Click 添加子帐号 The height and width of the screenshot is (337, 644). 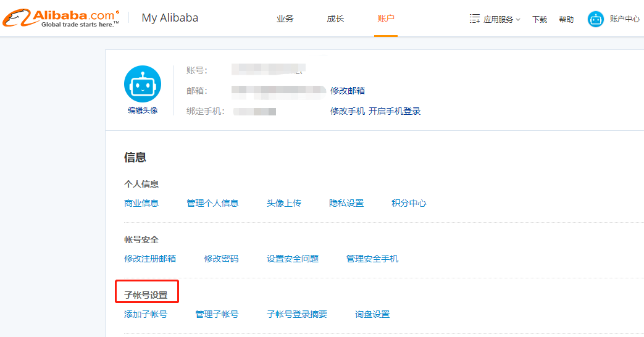point(146,314)
